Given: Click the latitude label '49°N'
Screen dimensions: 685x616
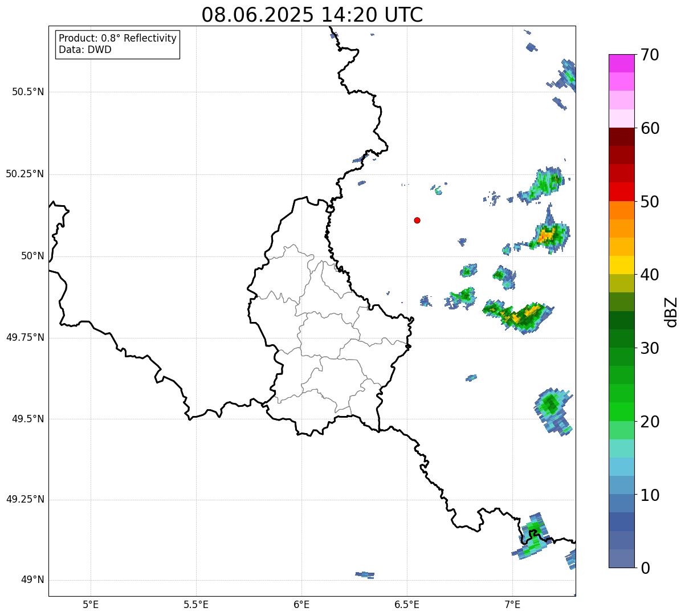Looking at the screenshot, I should click(x=32, y=580).
